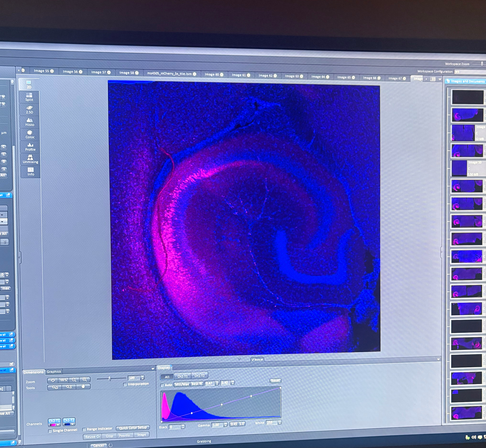Viewport: 486px width, 448px height.
Task: Open the Graphics tab
Action: pos(54,372)
